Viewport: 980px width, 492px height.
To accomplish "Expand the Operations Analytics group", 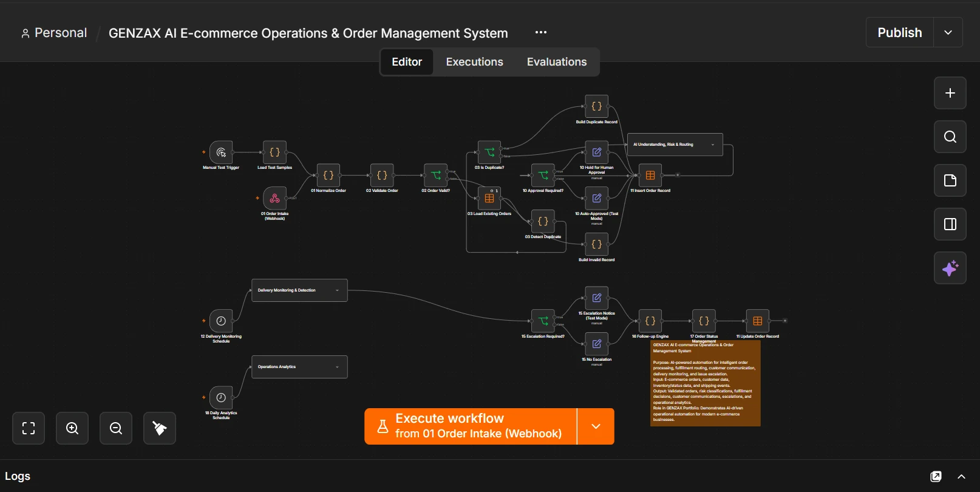I will point(337,367).
